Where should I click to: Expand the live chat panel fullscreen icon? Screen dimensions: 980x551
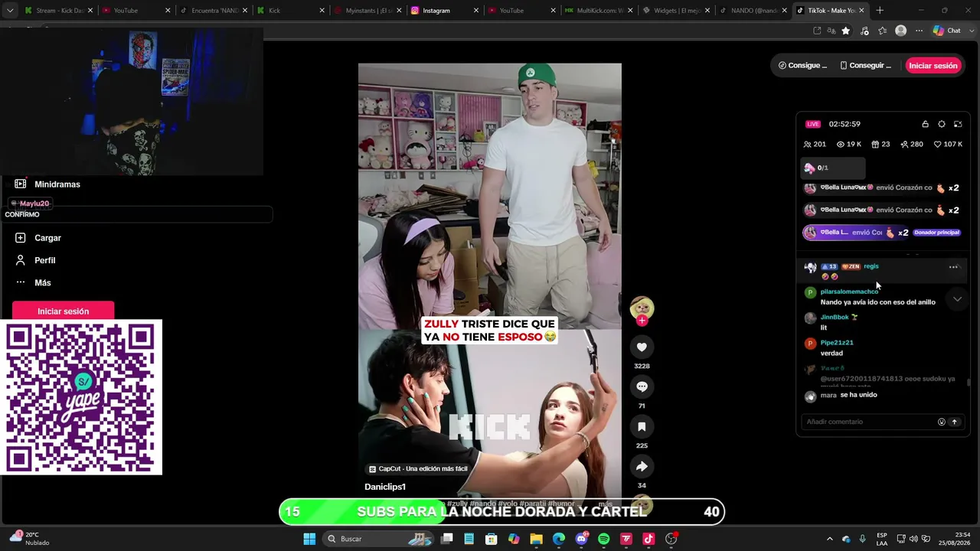(958, 124)
